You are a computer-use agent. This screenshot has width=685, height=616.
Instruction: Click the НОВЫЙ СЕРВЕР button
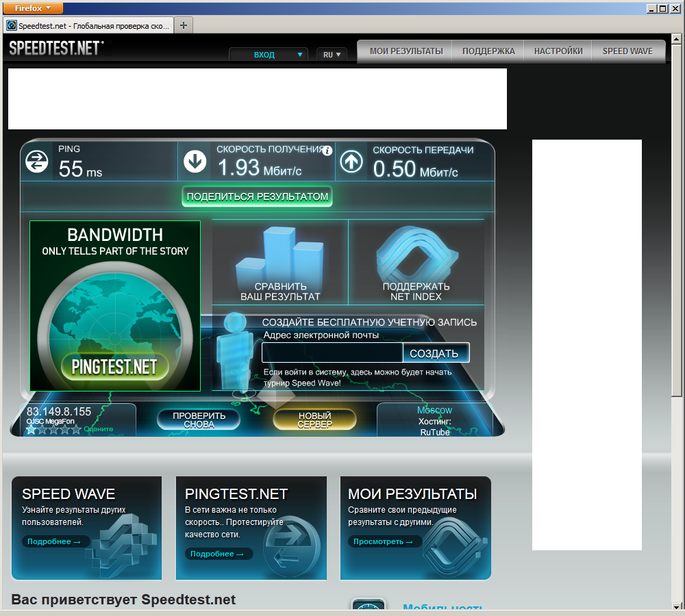pos(314,420)
